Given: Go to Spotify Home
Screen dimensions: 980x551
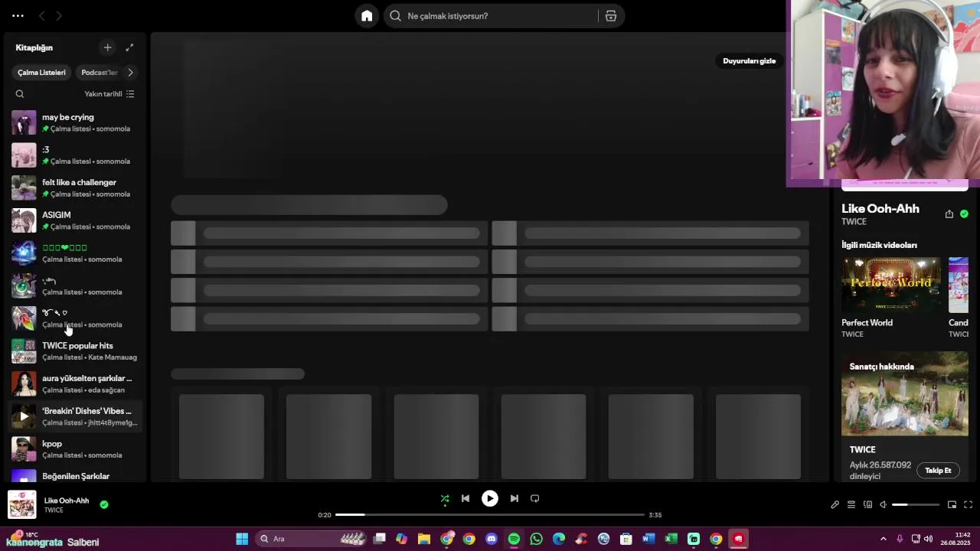Looking at the screenshot, I should 367,16.
